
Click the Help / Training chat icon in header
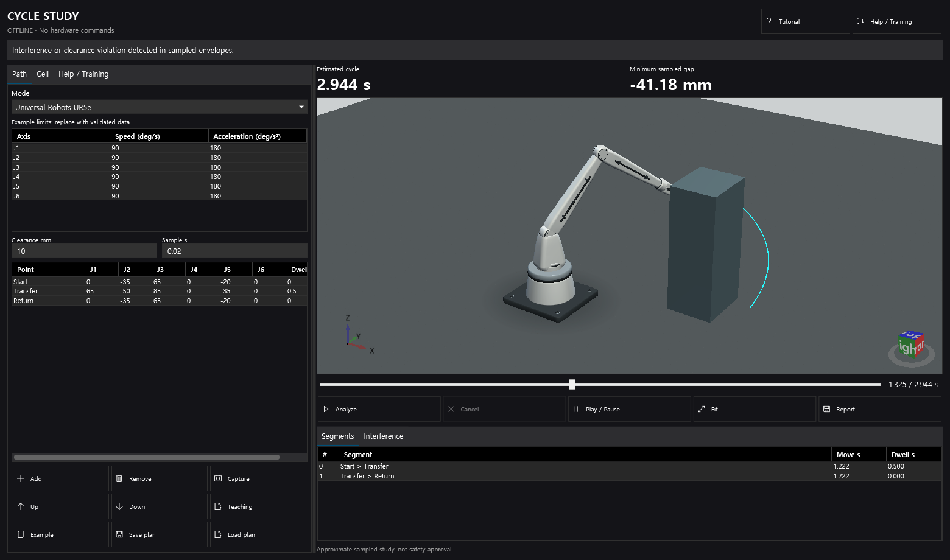coord(860,21)
